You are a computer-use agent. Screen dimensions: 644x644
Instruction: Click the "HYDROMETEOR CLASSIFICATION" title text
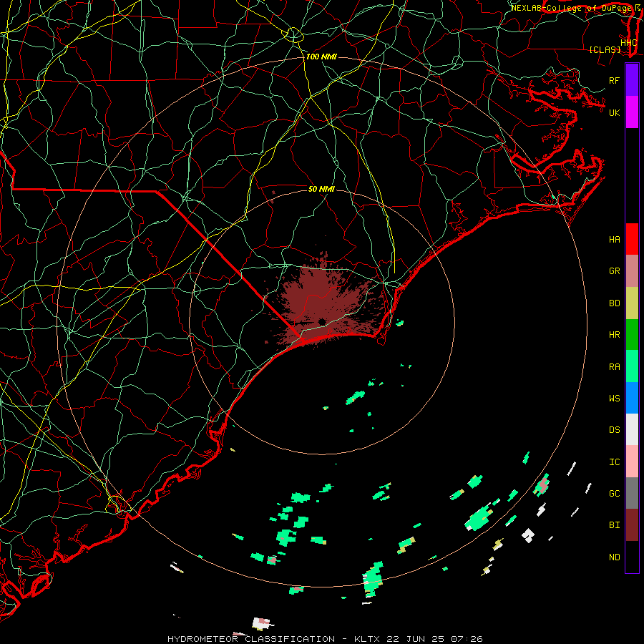tap(251, 639)
